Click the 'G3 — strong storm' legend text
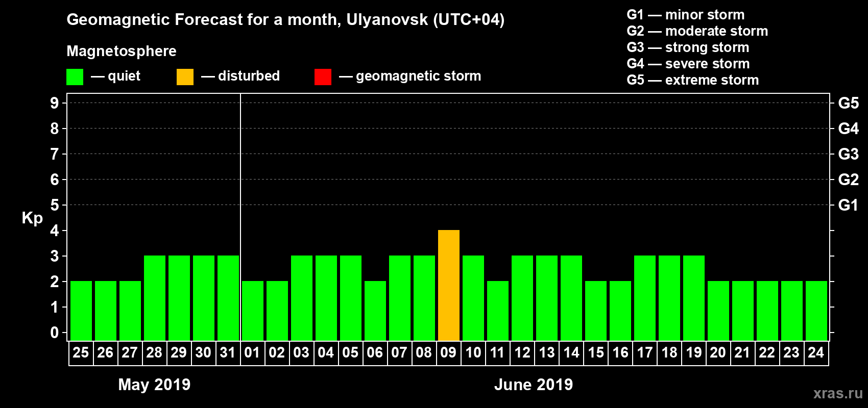The image size is (868, 408). (x=688, y=47)
